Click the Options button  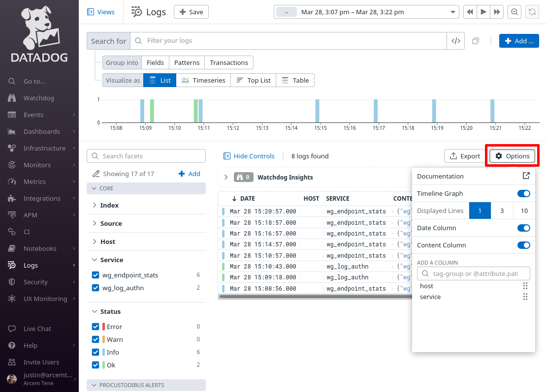click(x=512, y=156)
